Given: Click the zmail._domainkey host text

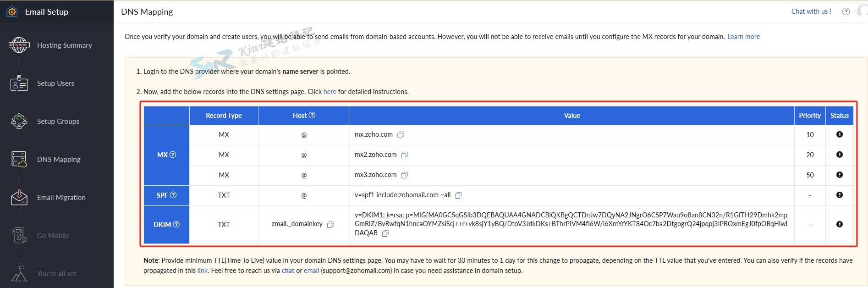Looking at the screenshot, I should [297, 224].
